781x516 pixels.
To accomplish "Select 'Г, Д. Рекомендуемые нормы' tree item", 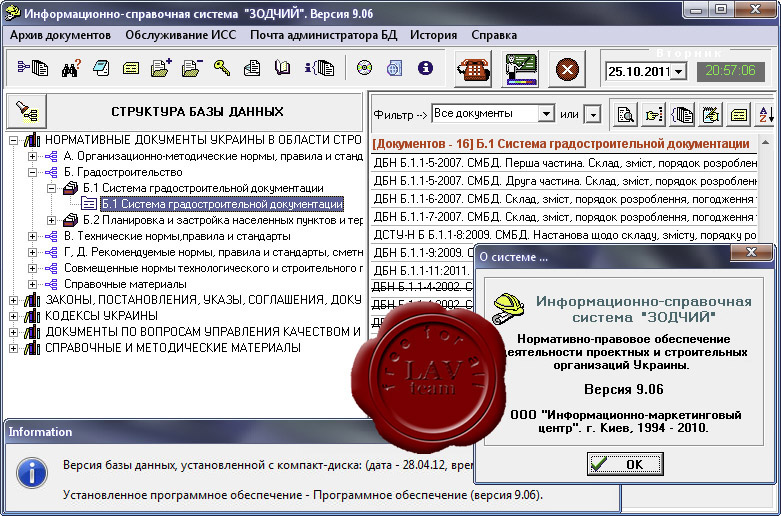I will click(213, 252).
